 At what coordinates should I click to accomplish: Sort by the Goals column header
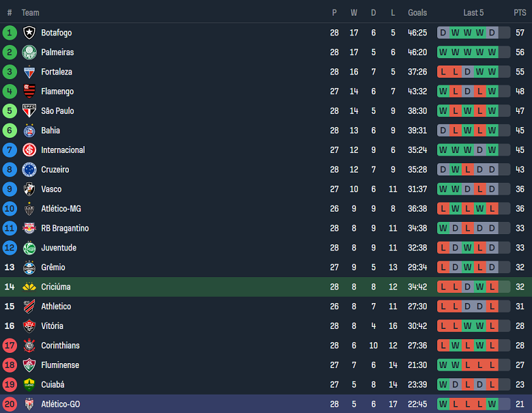click(x=417, y=13)
